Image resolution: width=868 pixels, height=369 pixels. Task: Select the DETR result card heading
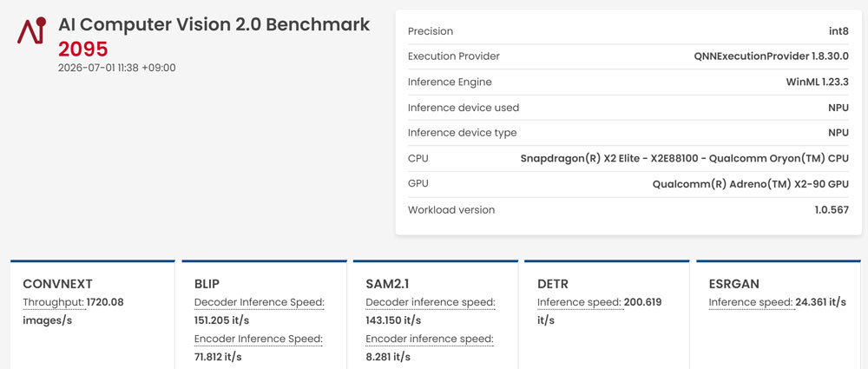553,284
